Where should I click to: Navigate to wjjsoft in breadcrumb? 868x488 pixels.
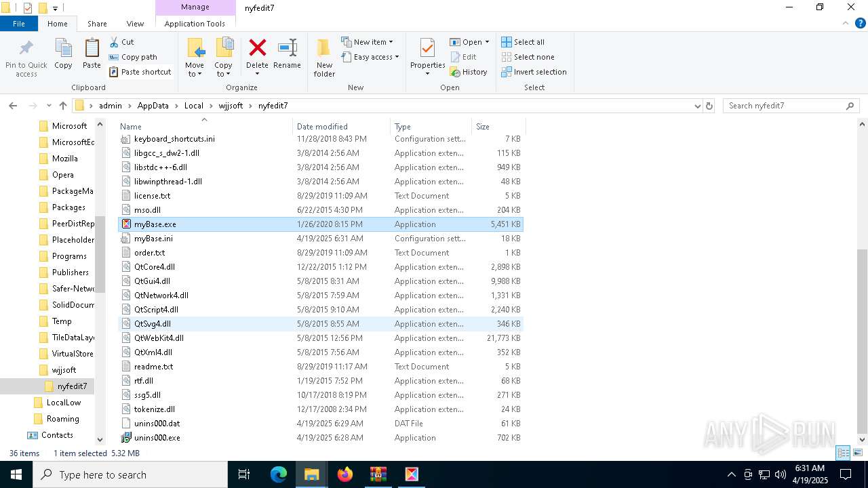click(x=231, y=106)
